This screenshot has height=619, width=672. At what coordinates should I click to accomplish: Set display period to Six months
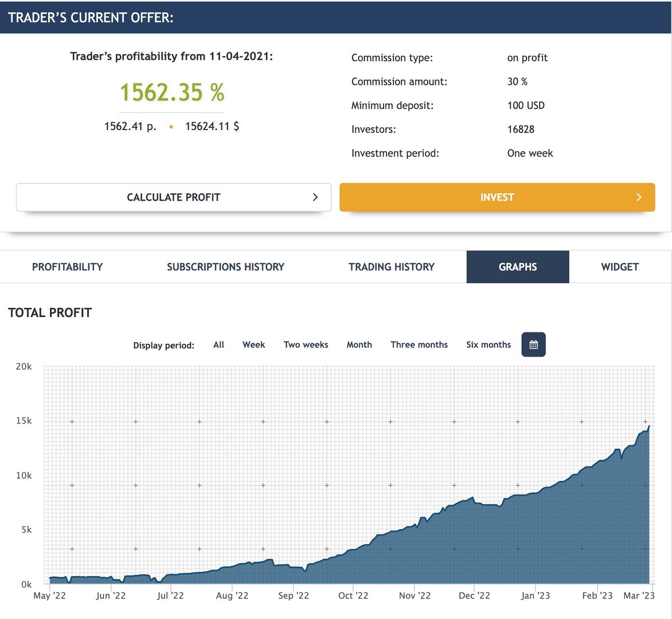pyautogui.click(x=489, y=345)
